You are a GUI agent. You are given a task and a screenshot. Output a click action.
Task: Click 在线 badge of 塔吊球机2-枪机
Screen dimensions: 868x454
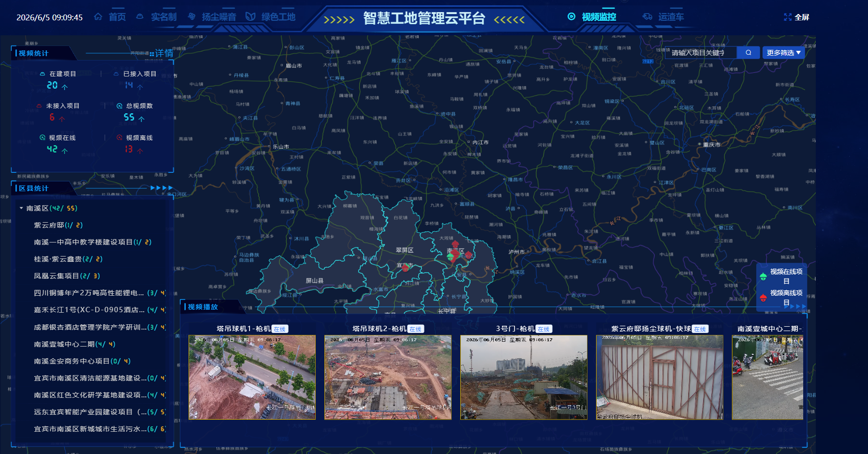click(415, 329)
